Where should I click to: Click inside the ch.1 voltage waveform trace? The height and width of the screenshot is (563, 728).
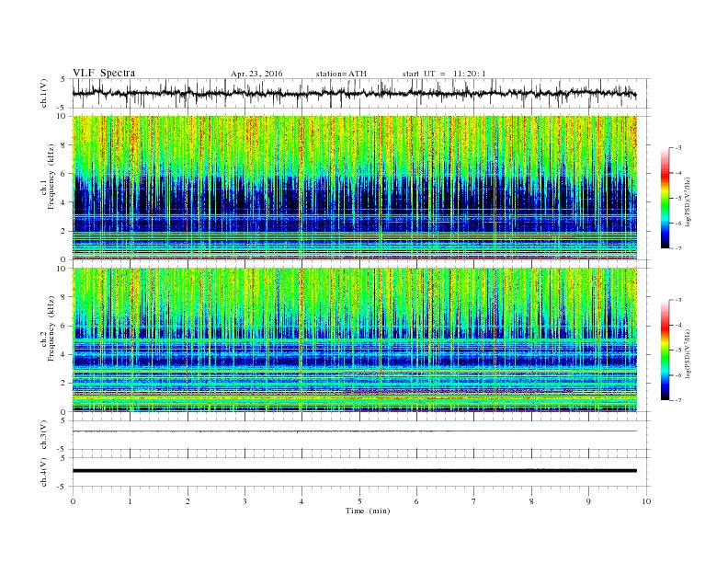tap(354, 93)
